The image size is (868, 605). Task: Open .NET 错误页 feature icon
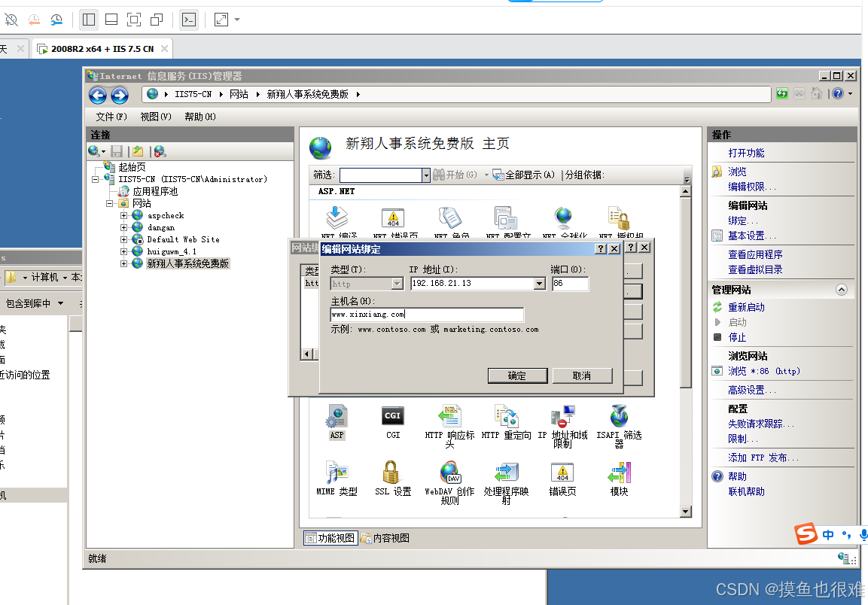click(x=393, y=218)
